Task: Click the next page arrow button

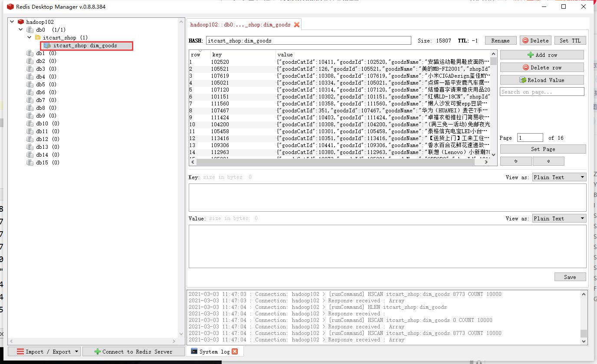Action: (548, 161)
